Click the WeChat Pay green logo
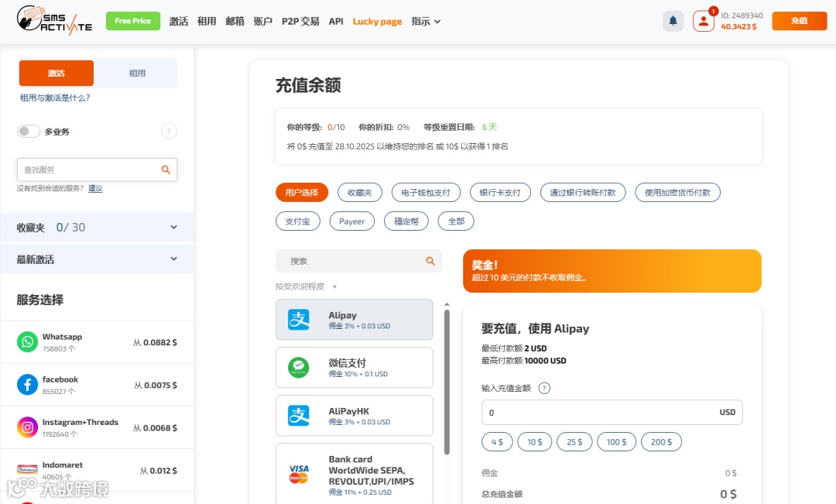 pyautogui.click(x=299, y=368)
